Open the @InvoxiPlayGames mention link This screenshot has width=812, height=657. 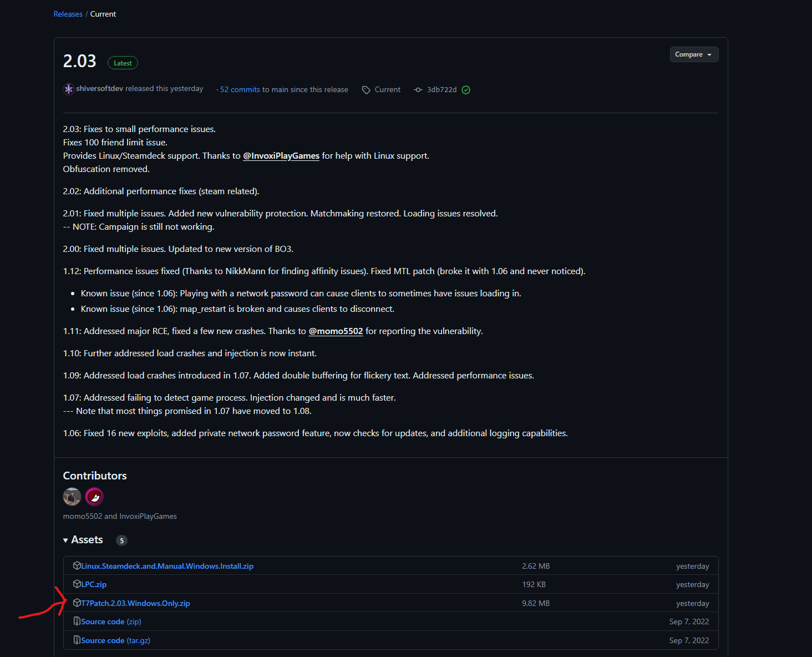coord(281,156)
